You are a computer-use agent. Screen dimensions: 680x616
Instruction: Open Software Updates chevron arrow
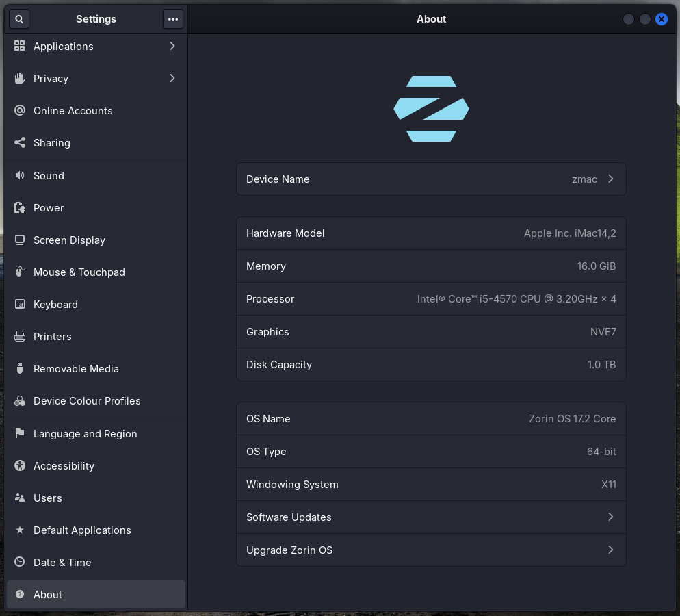tap(611, 517)
